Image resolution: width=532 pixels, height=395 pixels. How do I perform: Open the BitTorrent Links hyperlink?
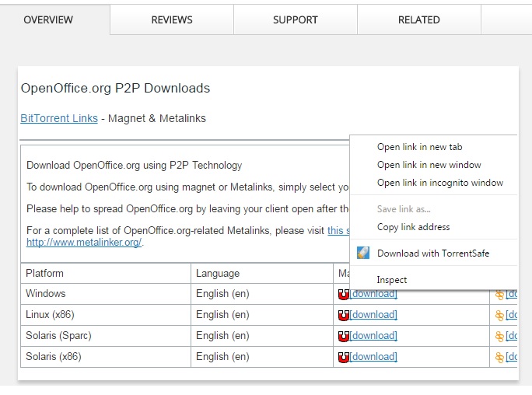(59, 118)
